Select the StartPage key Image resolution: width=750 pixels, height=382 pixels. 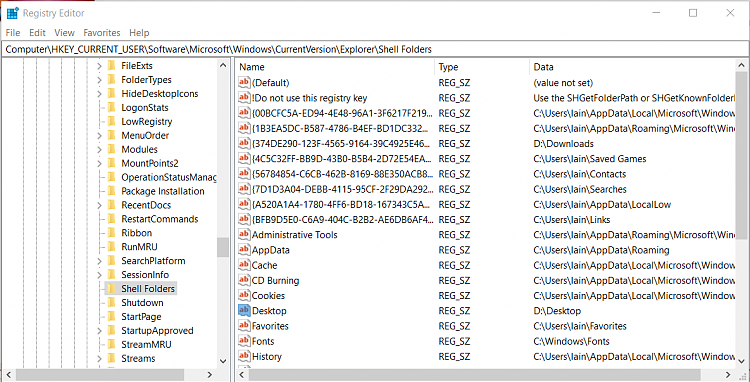tap(141, 317)
